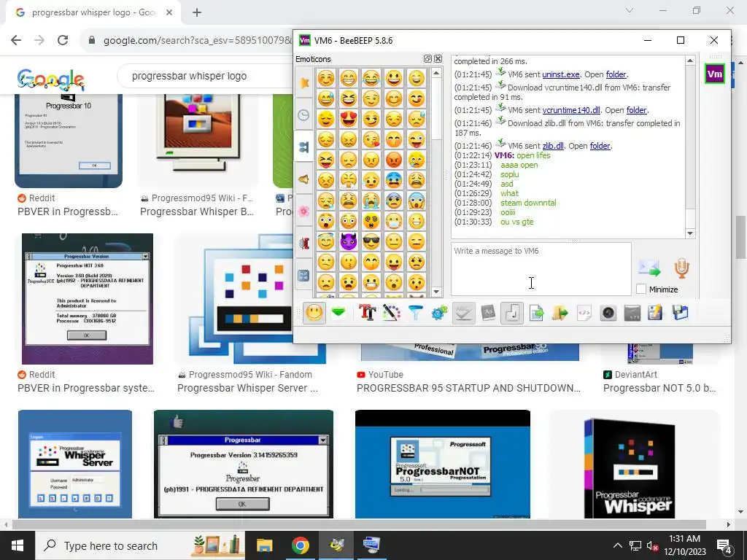Viewport: 747px width, 560px height.
Task: Switch to the red car places emoticon tab
Action: point(304,244)
